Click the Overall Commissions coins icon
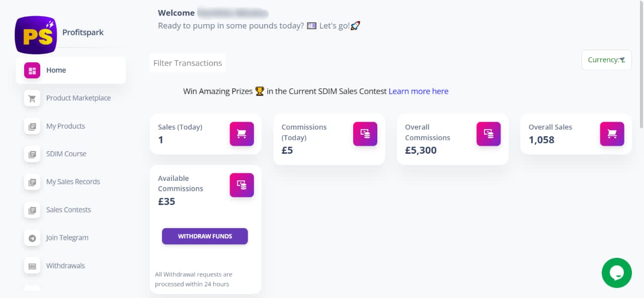This screenshot has height=298, width=644. point(489,134)
